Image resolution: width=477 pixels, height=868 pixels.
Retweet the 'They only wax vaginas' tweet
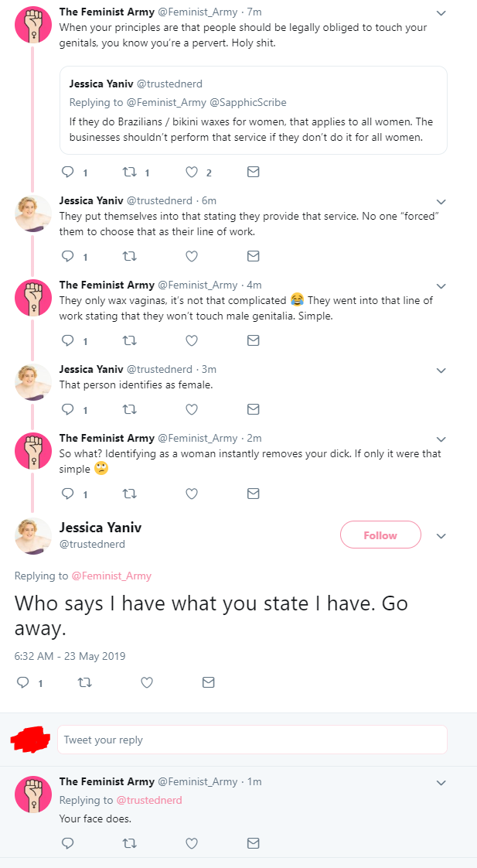click(x=129, y=340)
